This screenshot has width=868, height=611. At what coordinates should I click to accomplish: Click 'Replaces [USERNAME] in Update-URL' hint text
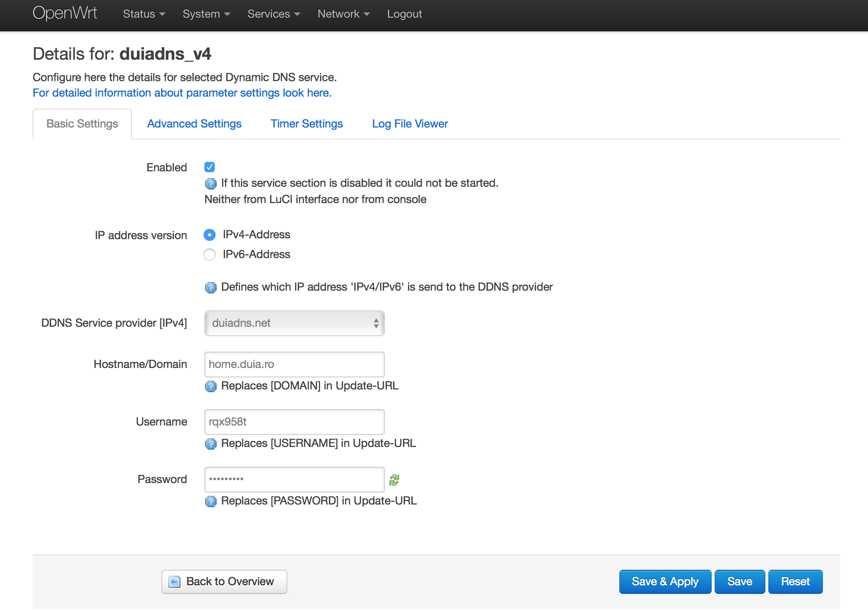[318, 443]
